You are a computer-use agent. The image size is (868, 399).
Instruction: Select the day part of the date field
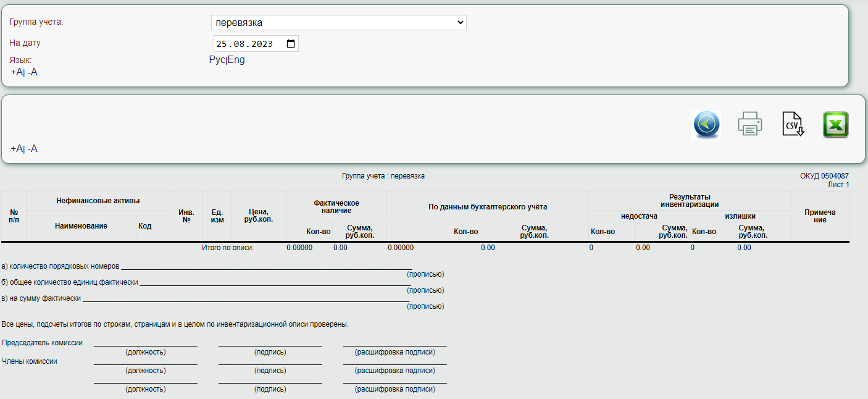[222, 44]
